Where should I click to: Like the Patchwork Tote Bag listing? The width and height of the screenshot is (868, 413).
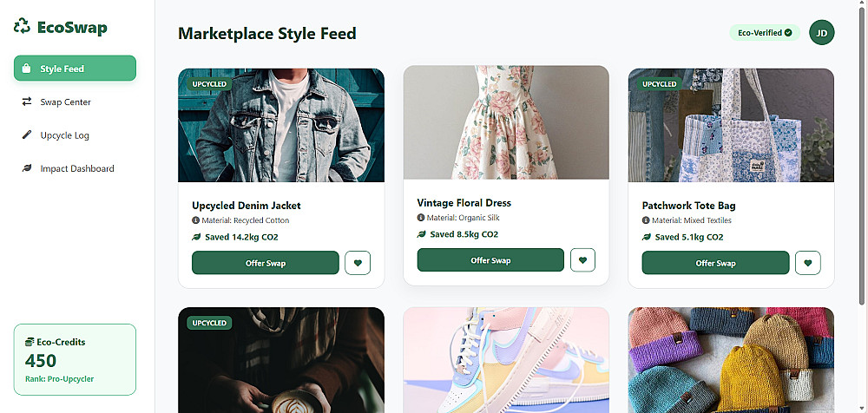pos(808,263)
